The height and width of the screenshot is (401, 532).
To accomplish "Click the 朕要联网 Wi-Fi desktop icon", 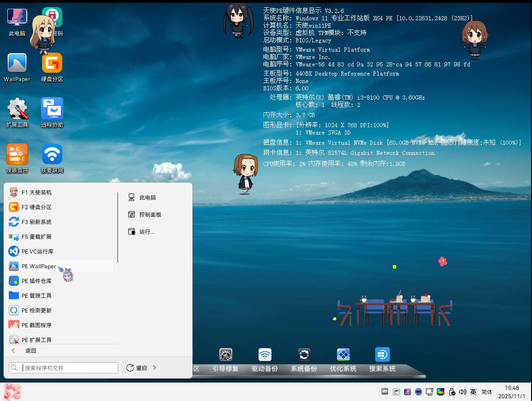I will click(52, 154).
